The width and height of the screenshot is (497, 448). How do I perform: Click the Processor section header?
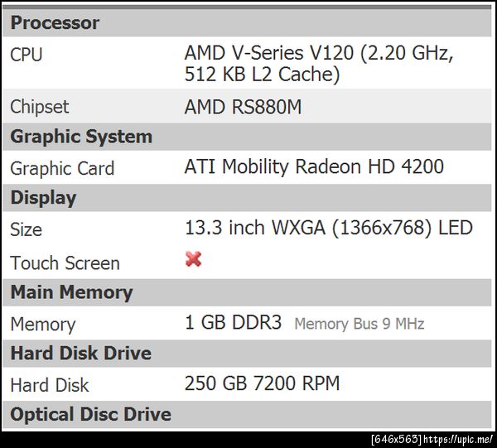point(55,23)
